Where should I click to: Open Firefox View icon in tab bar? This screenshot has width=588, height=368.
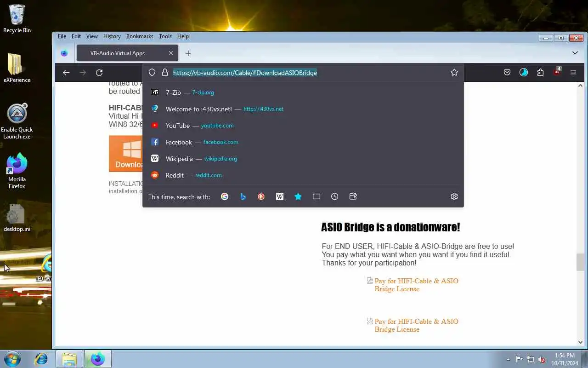64,53
